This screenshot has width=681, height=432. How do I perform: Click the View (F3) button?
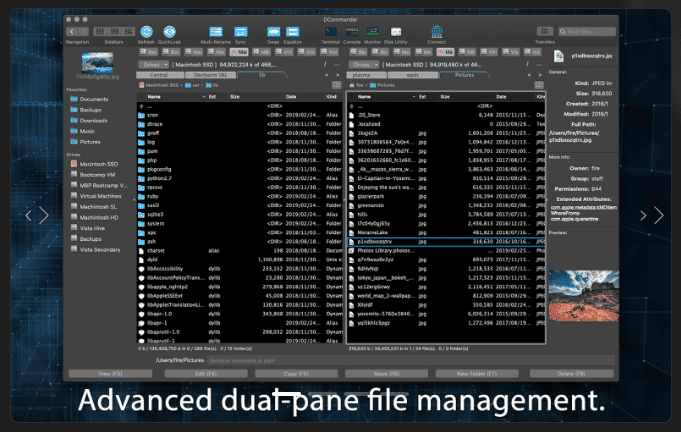pyautogui.click(x=110, y=373)
